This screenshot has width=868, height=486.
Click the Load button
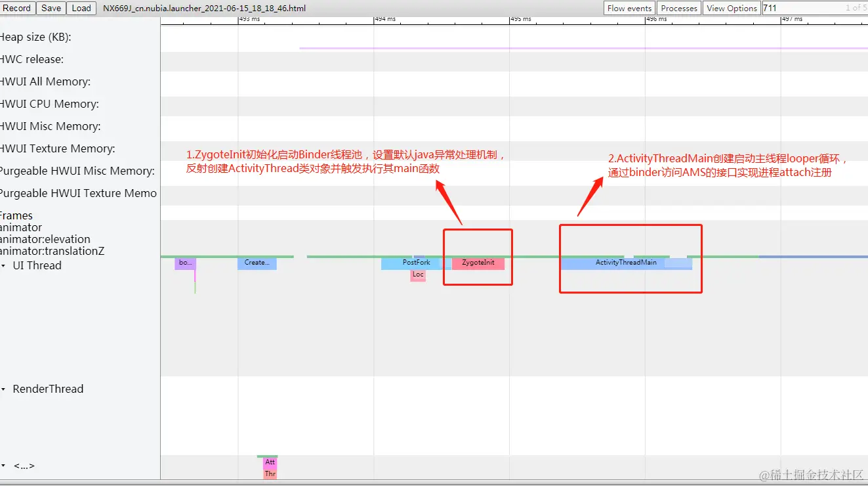tap(81, 8)
